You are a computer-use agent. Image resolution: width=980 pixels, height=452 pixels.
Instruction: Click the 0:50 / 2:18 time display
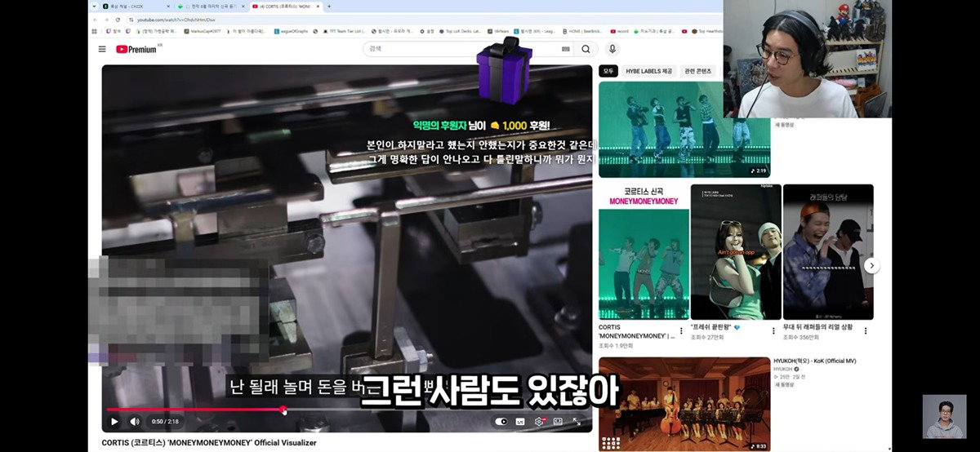(165, 422)
